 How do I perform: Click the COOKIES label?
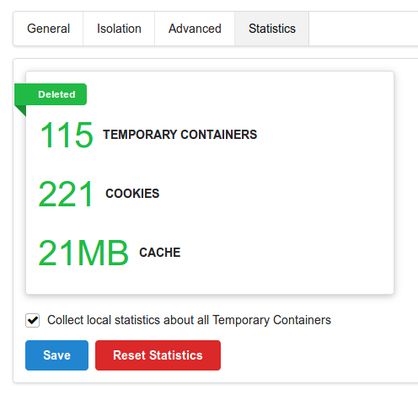click(x=132, y=194)
